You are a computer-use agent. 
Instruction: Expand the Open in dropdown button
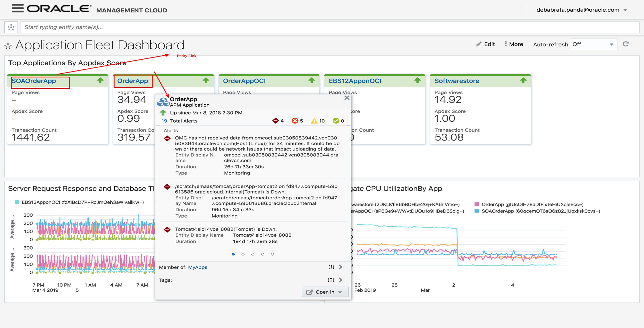tap(325, 292)
